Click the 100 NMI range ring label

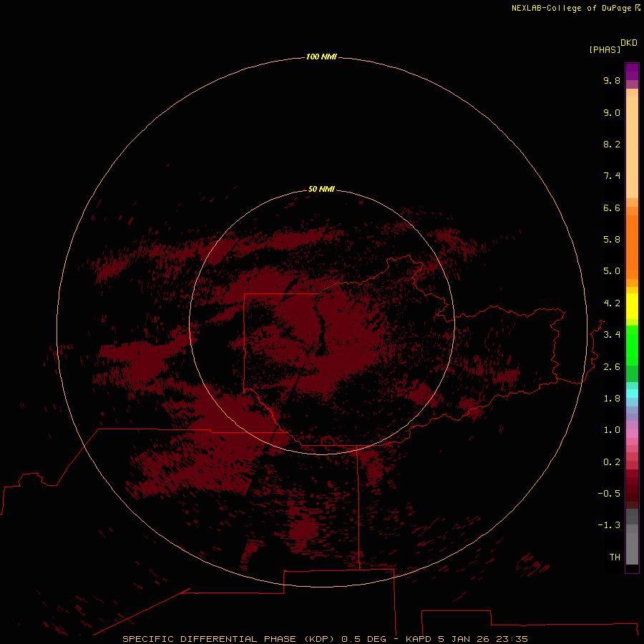click(x=321, y=57)
